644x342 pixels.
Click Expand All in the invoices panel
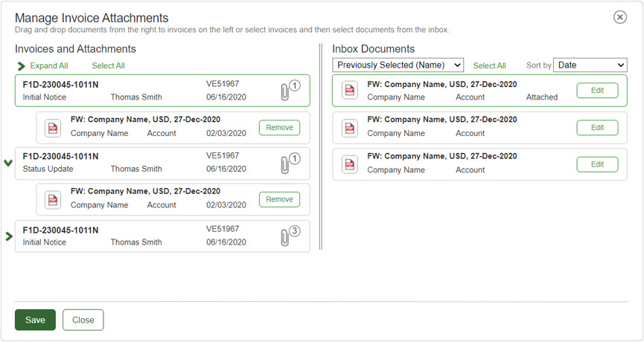coord(48,66)
